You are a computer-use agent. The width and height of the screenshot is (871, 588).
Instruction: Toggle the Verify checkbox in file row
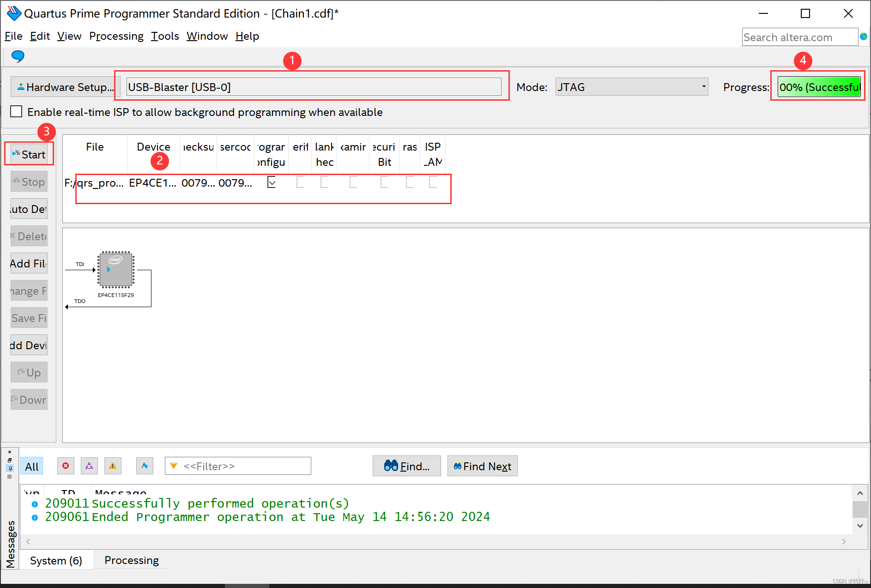(x=300, y=182)
